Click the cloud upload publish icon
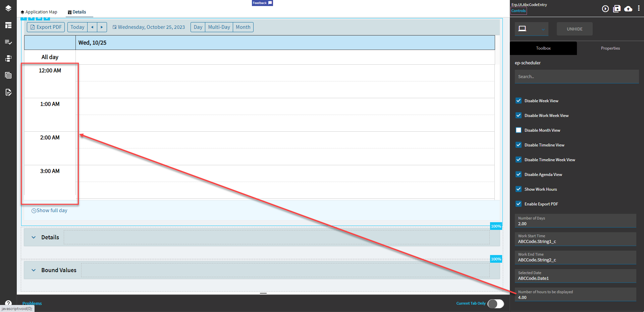Viewport: 644px width, 312px height. [x=628, y=9]
